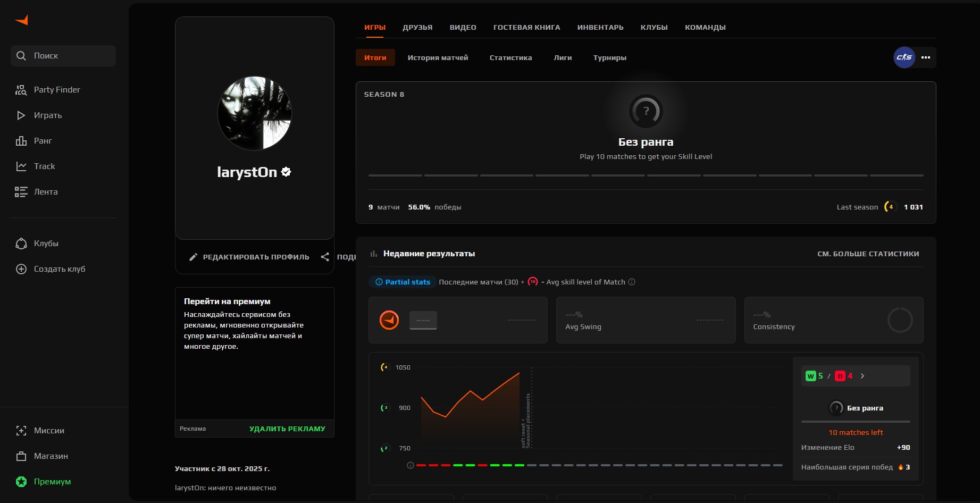
Task: Open the Гостевая книга tab
Action: (x=527, y=27)
